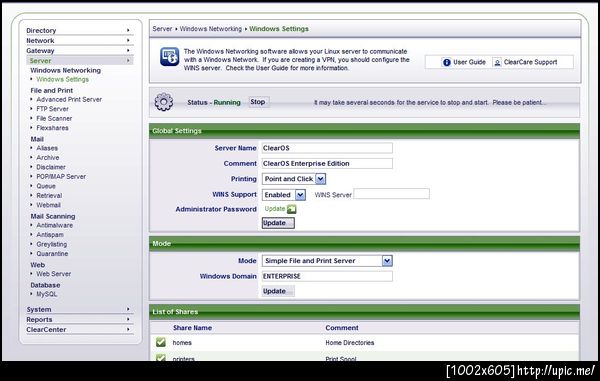Screen dimensions: 600x381
Task: Open the File Scanner page
Action: tap(54, 118)
